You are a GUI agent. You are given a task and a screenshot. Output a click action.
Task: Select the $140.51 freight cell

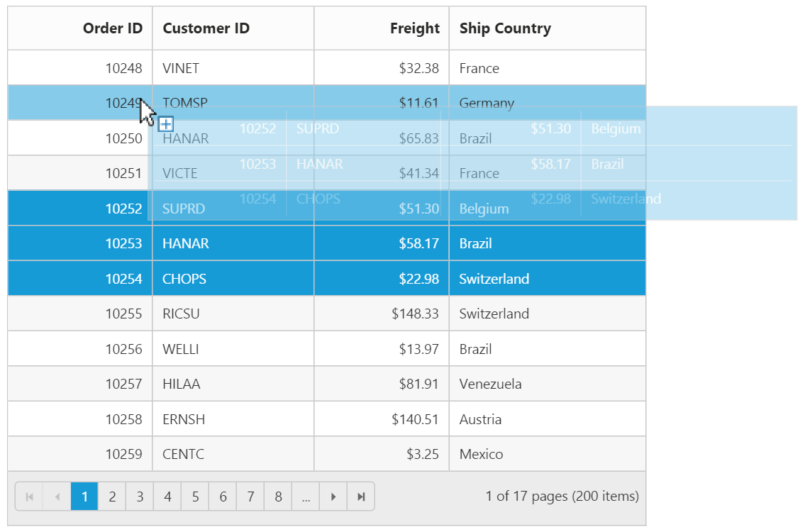coord(415,419)
